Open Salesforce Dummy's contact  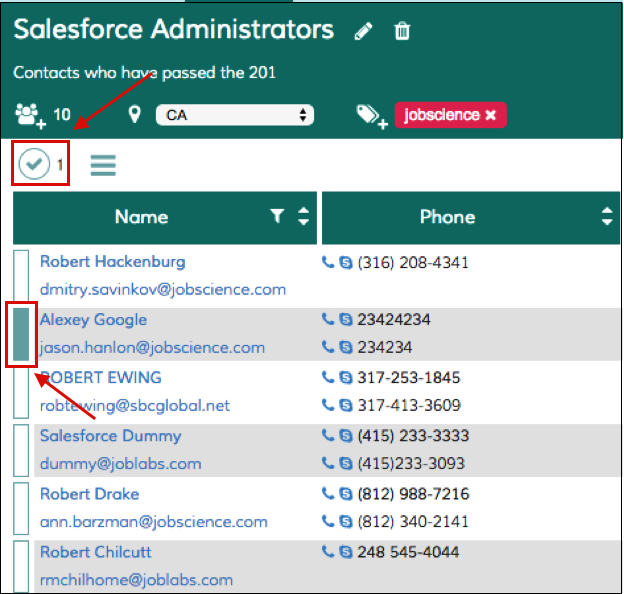pos(111,436)
